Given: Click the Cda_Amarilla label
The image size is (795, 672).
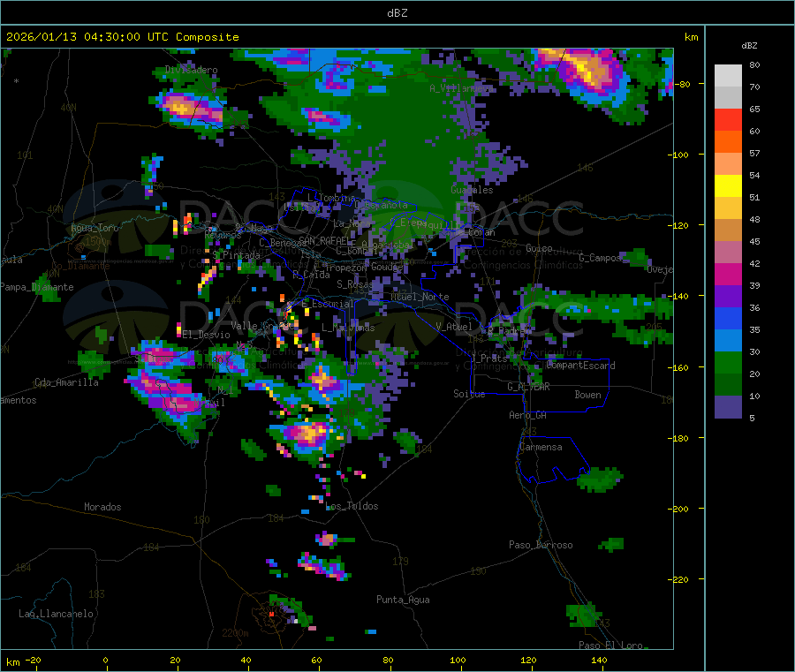Looking at the screenshot, I should point(66,382).
